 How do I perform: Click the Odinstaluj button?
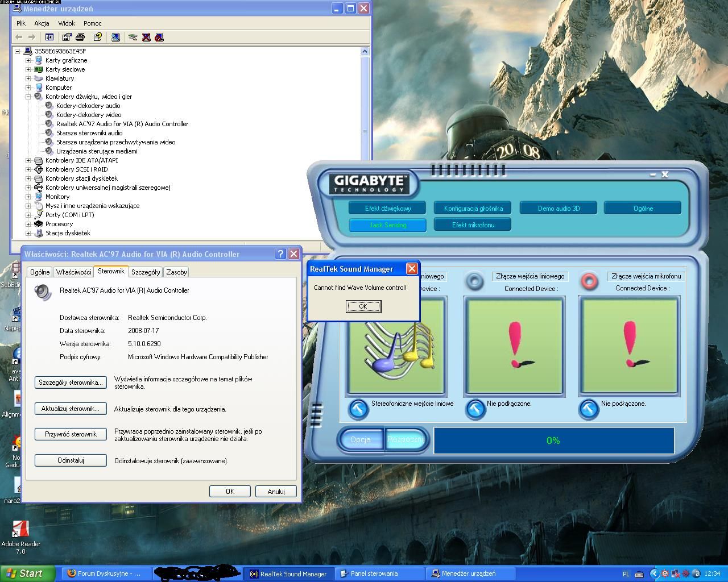point(71,460)
